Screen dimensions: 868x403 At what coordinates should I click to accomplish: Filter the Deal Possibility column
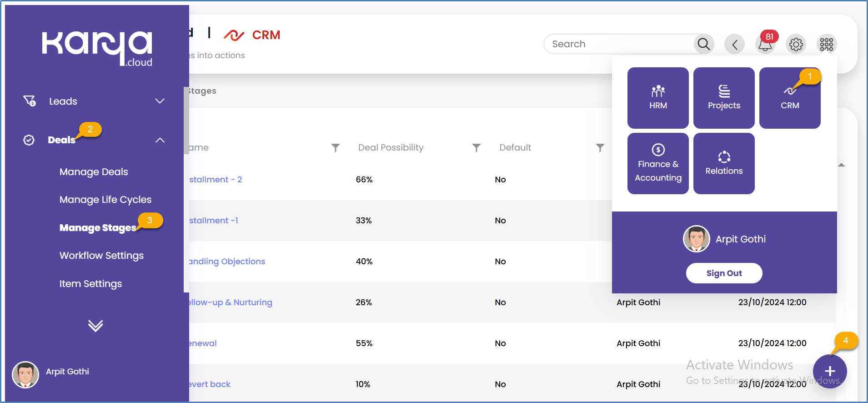click(477, 148)
